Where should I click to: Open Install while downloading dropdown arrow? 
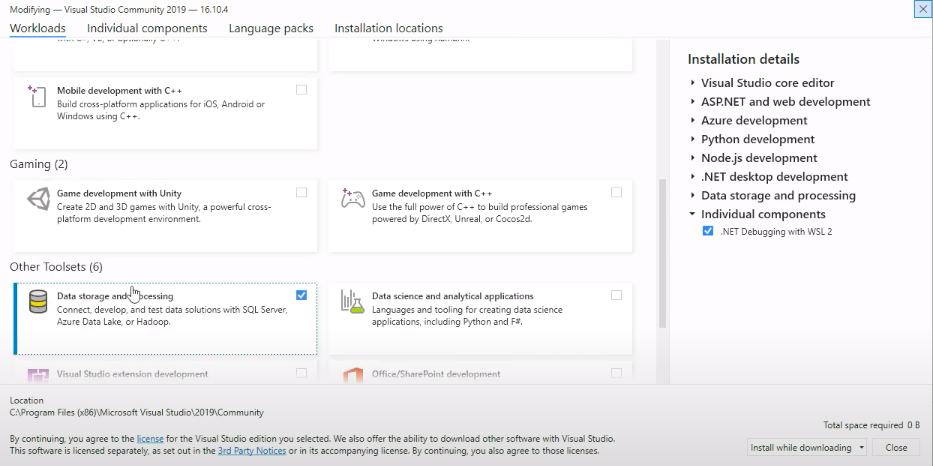point(861,448)
